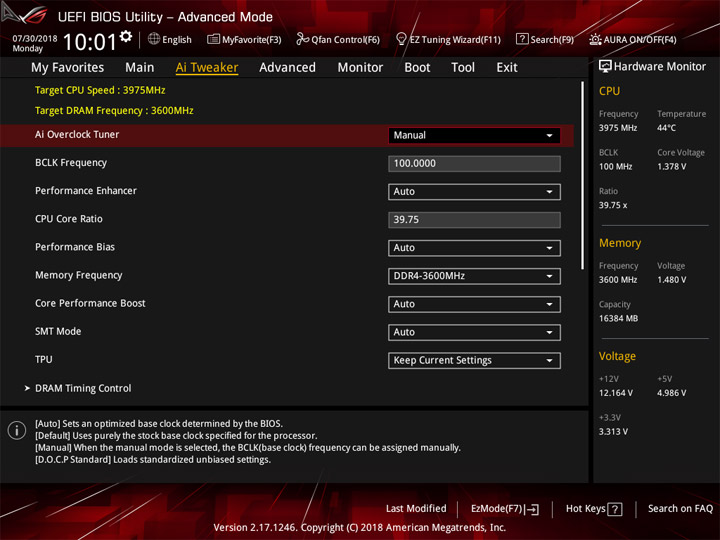Image resolution: width=720 pixels, height=540 pixels.
Task: Click the CPU Temperature 44°C value
Action: pyautogui.click(x=666, y=128)
